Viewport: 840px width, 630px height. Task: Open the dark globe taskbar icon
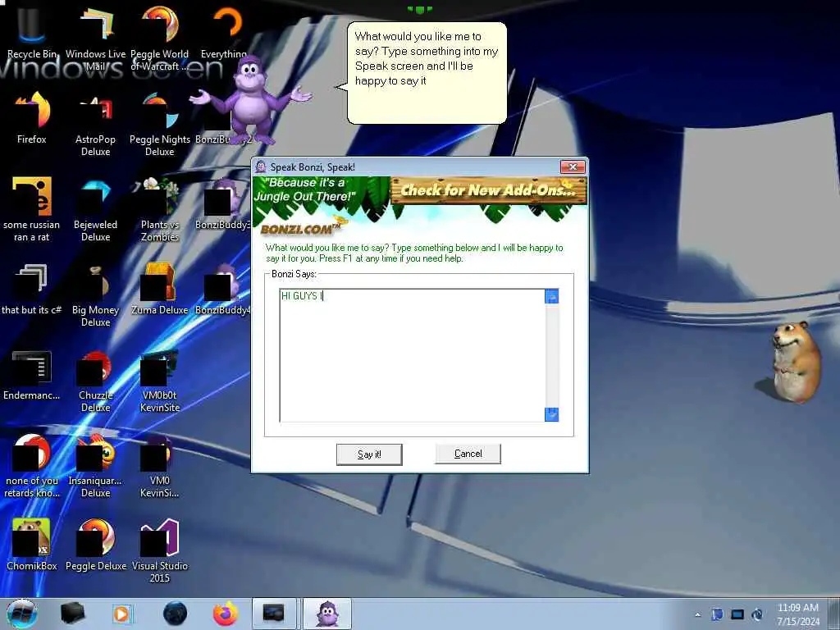point(176,614)
